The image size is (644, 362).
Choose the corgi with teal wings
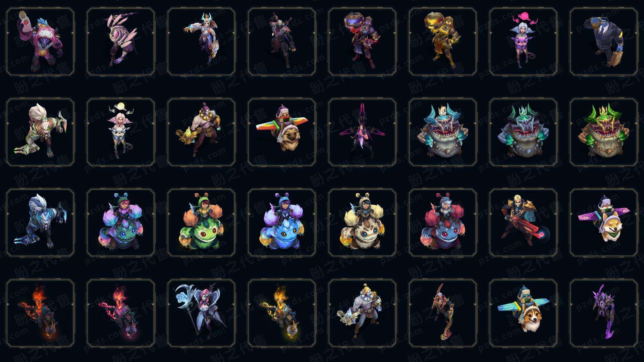pos(523,313)
